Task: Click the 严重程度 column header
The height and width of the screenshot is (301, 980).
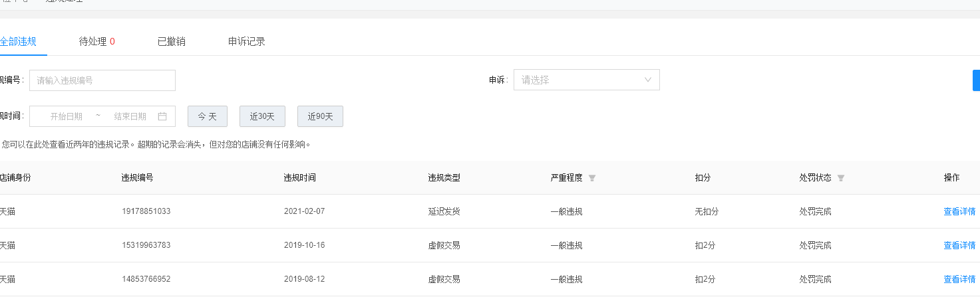Action: coord(567,178)
